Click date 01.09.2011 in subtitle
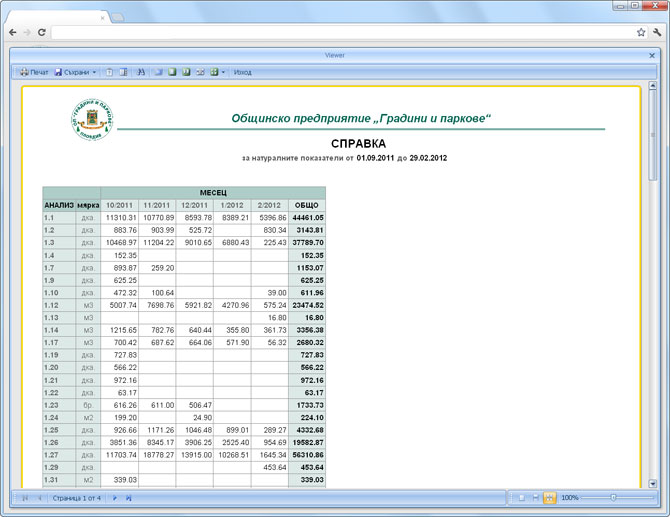The image size is (670, 517). (x=375, y=158)
